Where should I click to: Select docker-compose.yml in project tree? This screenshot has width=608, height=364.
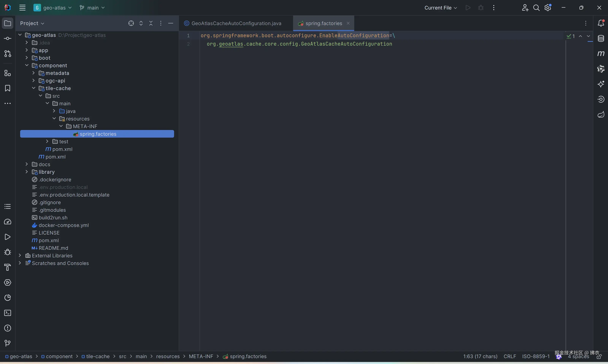click(63, 225)
